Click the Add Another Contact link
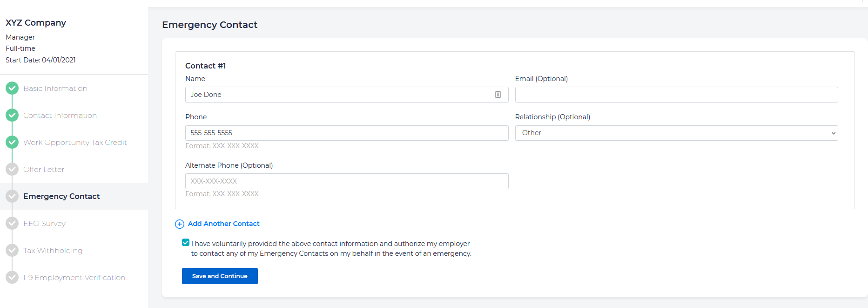 click(223, 224)
